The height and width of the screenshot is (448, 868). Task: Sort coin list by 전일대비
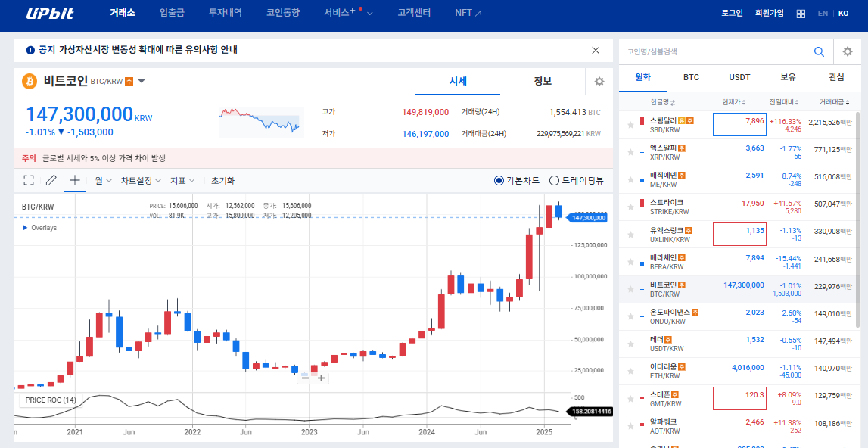click(x=784, y=102)
